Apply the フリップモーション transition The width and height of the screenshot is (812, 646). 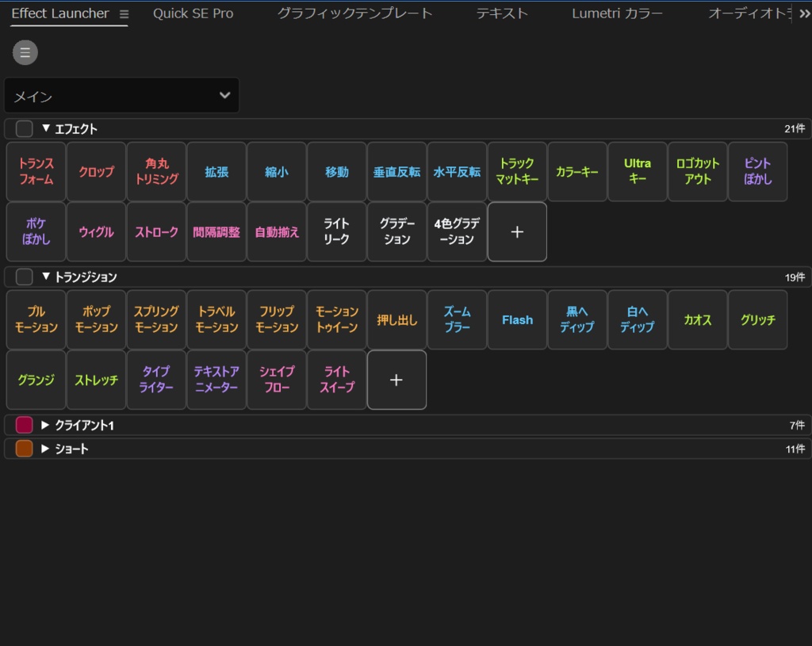pyautogui.click(x=277, y=319)
